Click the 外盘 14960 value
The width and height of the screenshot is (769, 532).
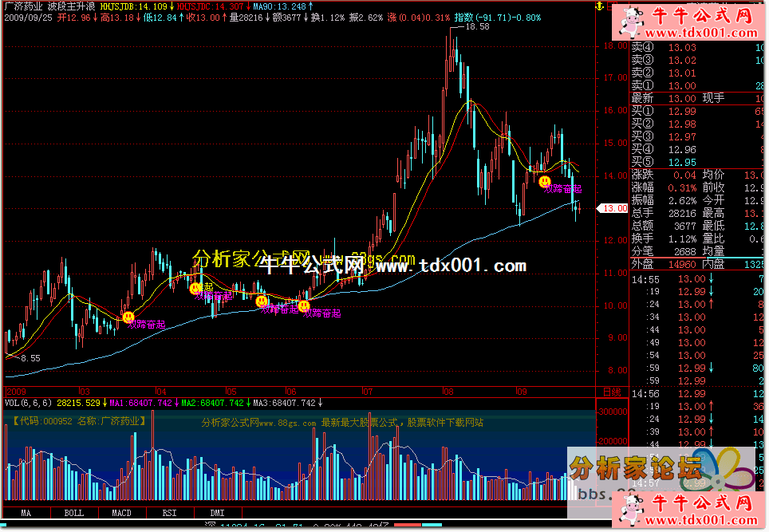point(682,264)
